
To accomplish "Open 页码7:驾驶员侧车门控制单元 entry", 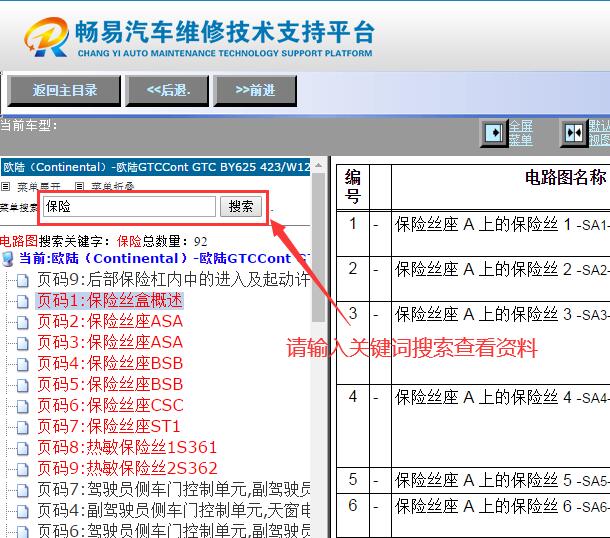I will click(x=174, y=489).
